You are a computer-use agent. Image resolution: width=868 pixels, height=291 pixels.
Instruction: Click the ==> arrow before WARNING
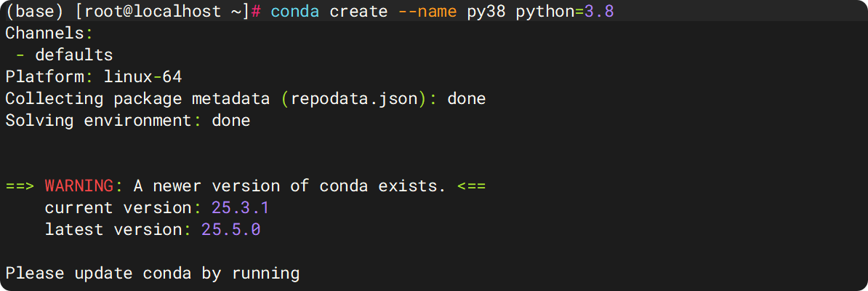pyautogui.click(x=20, y=186)
